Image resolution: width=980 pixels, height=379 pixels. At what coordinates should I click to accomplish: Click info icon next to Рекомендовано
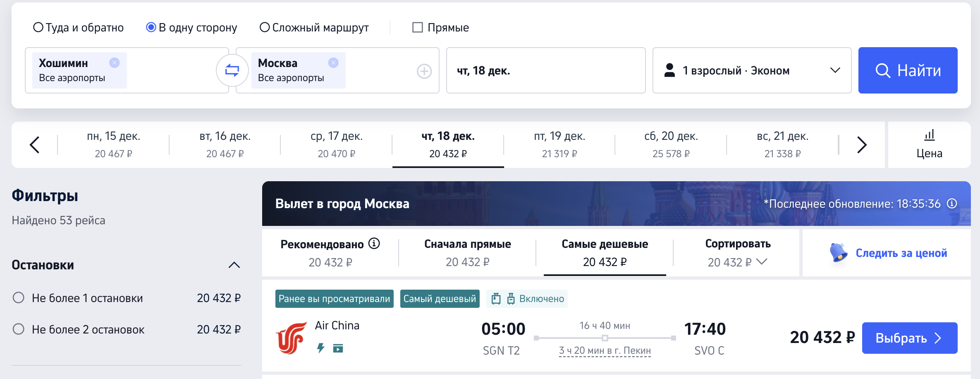click(x=374, y=243)
